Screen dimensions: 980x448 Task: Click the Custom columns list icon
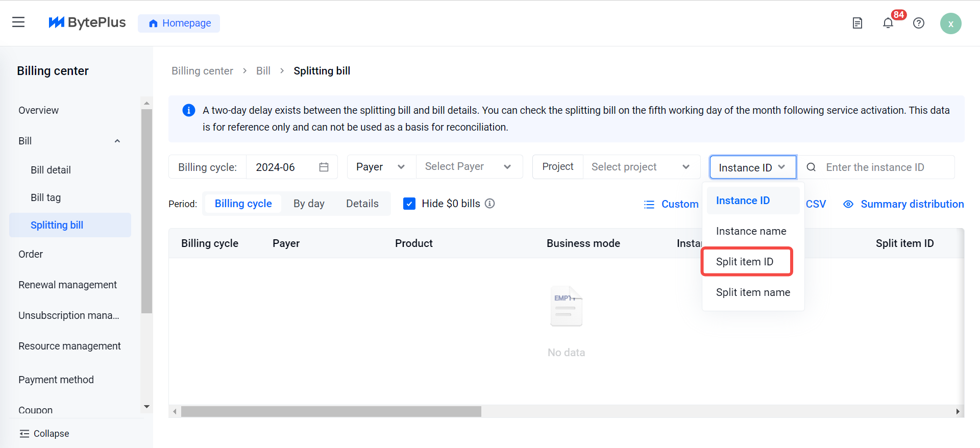649,204
